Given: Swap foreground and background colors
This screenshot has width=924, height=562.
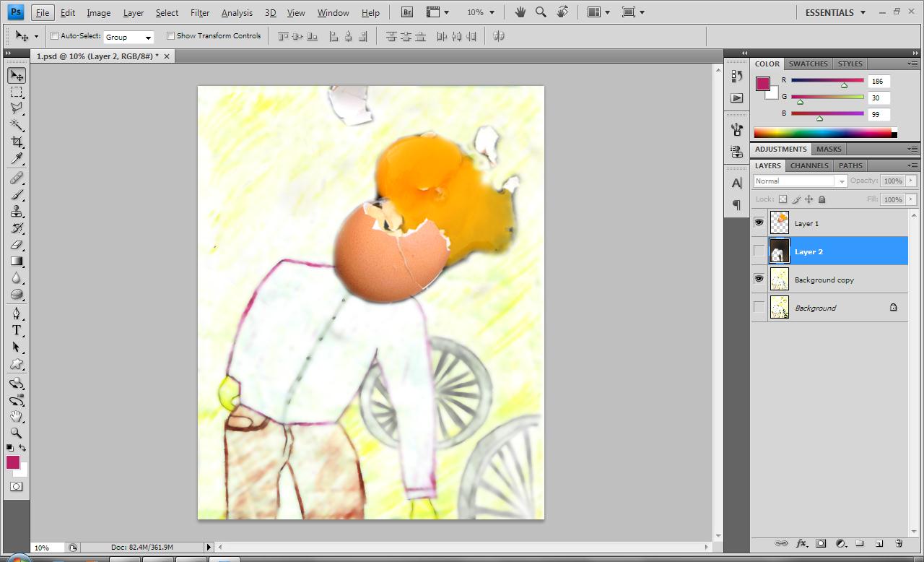Looking at the screenshot, I should pyautogui.click(x=22, y=449).
